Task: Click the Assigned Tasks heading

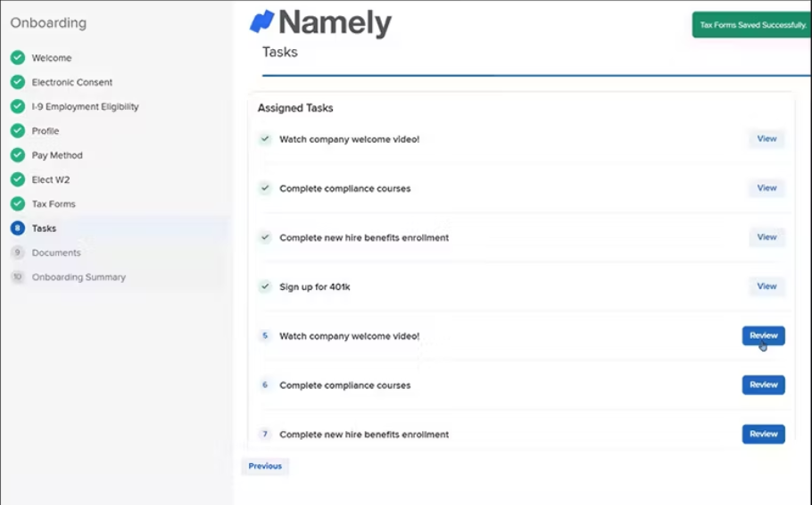Action: pyautogui.click(x=295, y=108)
